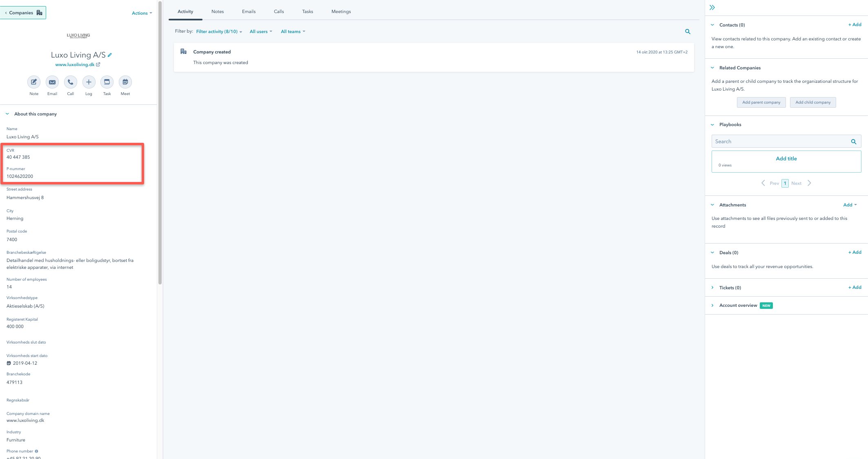This screenshot has height=459, width=868.
Task: Expand the Account overview section
Action: 712,305
